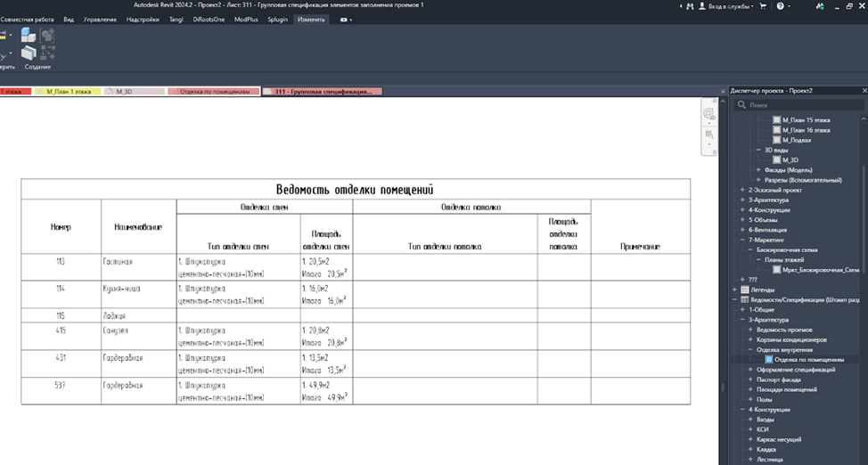Open the Tangl ribbon tab

pos(176,20)
